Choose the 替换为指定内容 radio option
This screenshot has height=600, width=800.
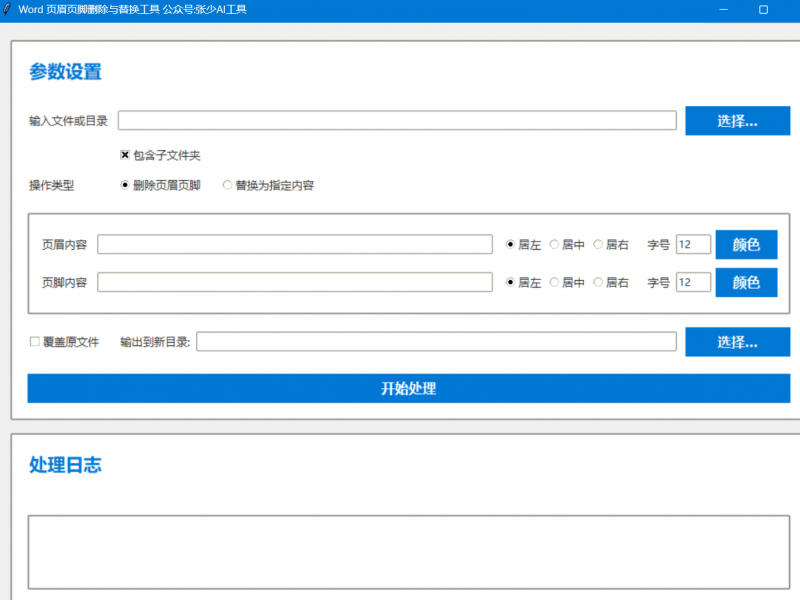tap(227, 185)
